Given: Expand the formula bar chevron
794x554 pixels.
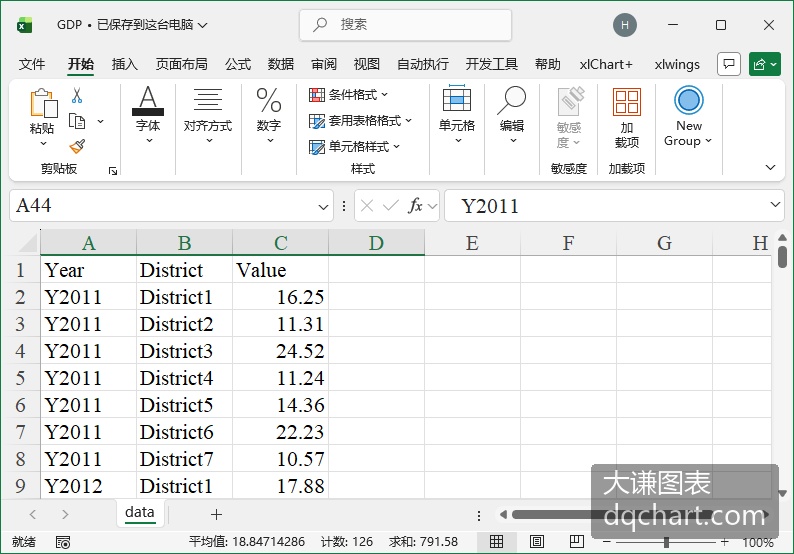Looking at the screenshot, I should (x=775, y=204).
